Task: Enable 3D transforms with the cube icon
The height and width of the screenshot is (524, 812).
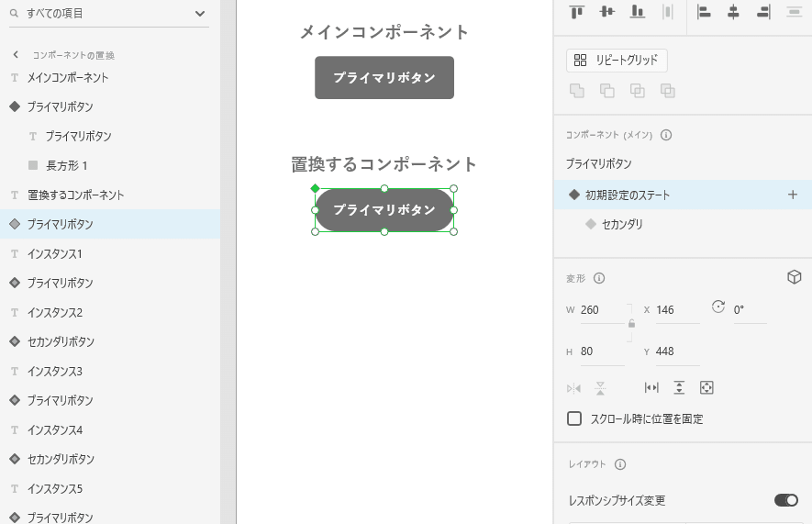Action: [795, 277]
